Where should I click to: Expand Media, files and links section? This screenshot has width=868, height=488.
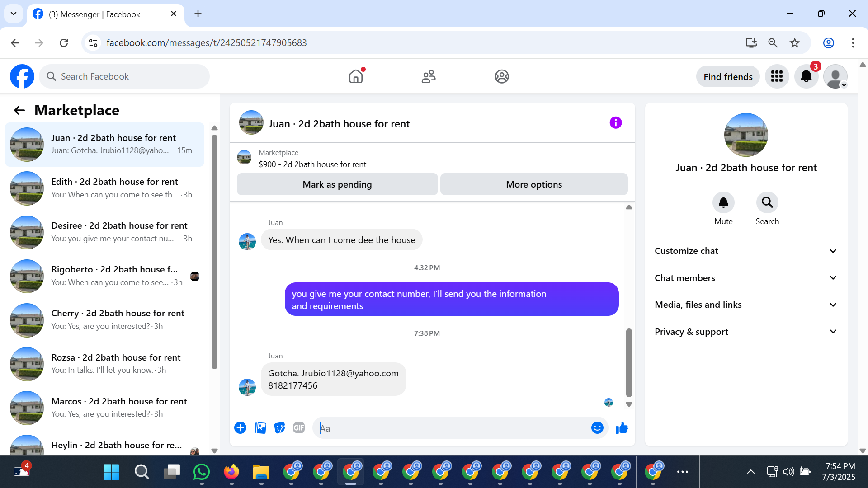746,305
